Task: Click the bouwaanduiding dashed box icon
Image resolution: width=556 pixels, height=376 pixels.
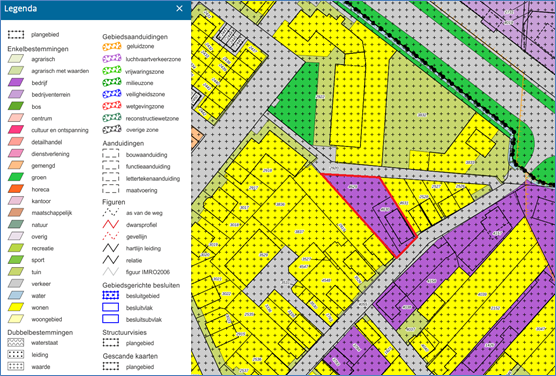Action: pyautogui.click(x=111, y=154)
